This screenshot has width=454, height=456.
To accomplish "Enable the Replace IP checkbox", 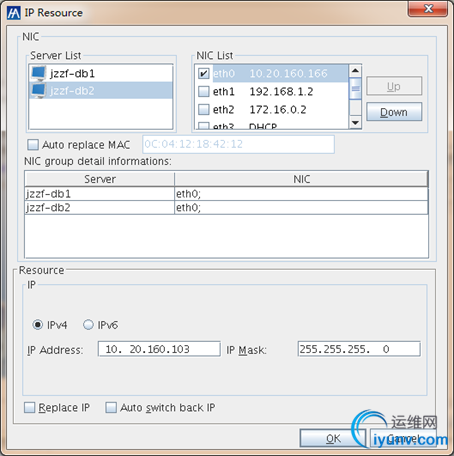I will click(x=29, y=407).
